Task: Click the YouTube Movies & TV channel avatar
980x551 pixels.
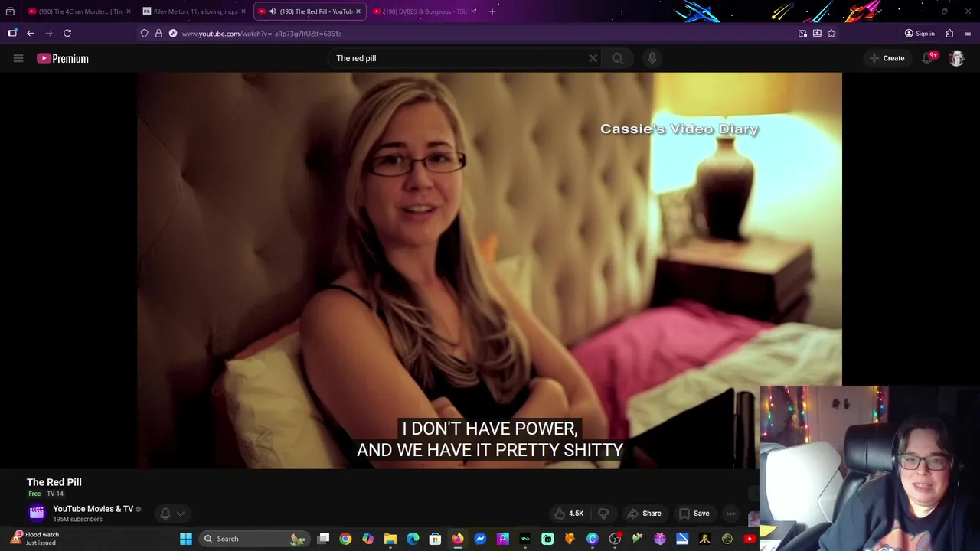Action: tap(37, 513)
